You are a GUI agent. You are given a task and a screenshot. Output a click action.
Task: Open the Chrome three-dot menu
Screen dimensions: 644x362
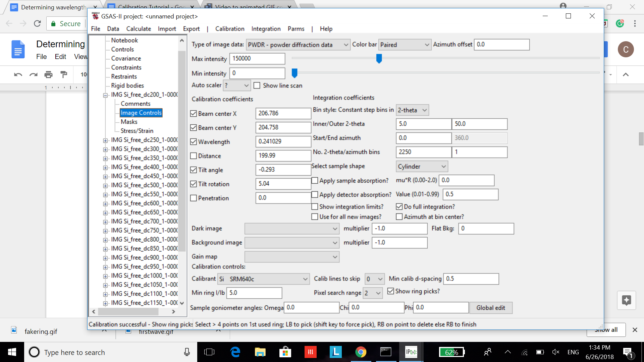[x=635, y=23]
